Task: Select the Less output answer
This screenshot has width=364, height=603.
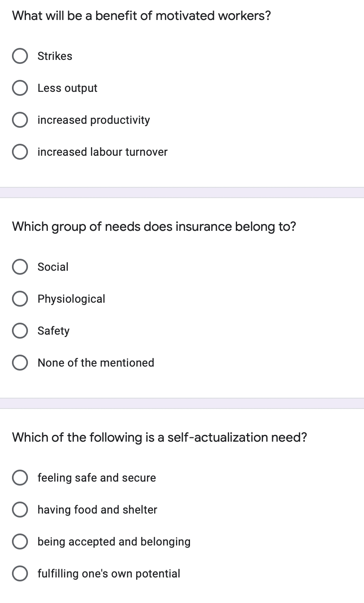Action: tap(20, 87)
